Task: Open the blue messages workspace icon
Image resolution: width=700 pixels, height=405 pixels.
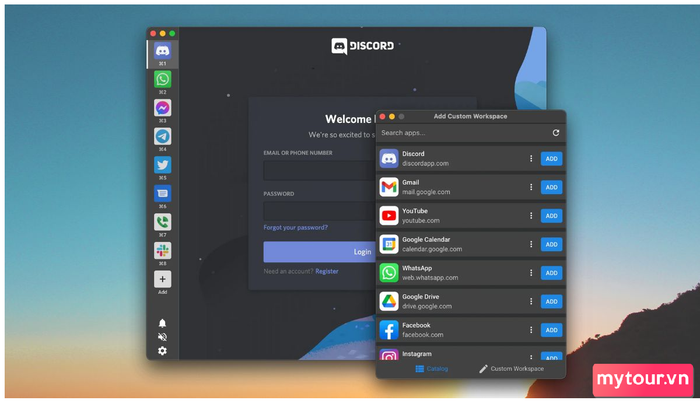Action: [x=162, y=194]
